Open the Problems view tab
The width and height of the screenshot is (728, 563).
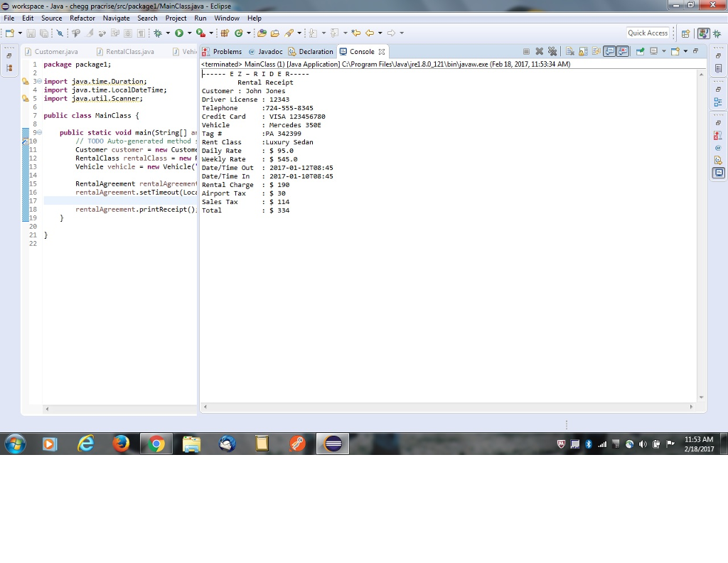(x=227, y=52)
